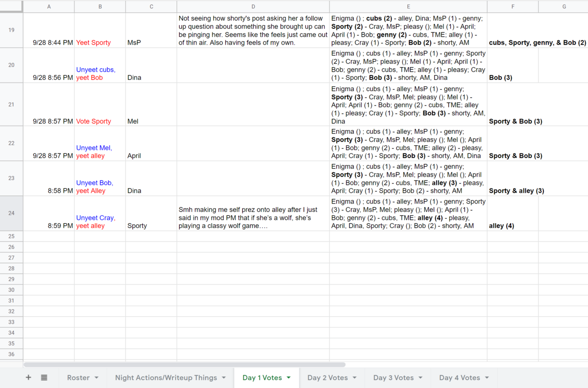Select row 22 header
Image resolution: width=588 pixels, height=388 pixels.
point(11,143)
